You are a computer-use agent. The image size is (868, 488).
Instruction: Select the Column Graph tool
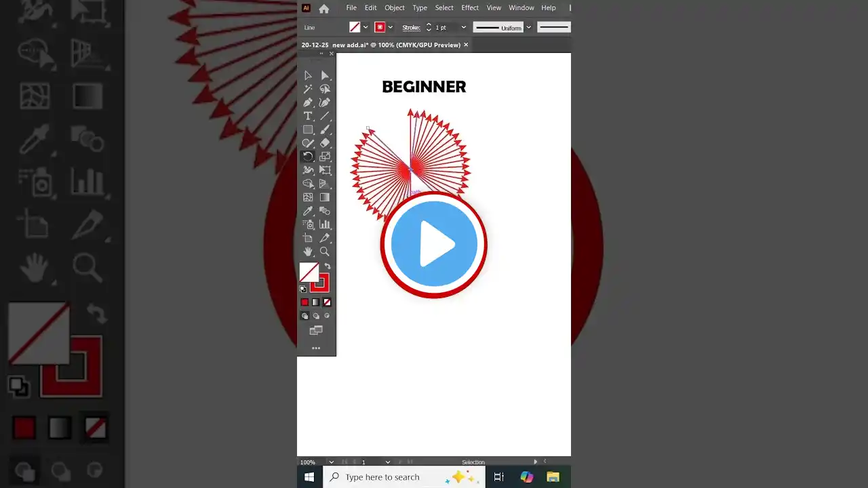click(325, 224)
